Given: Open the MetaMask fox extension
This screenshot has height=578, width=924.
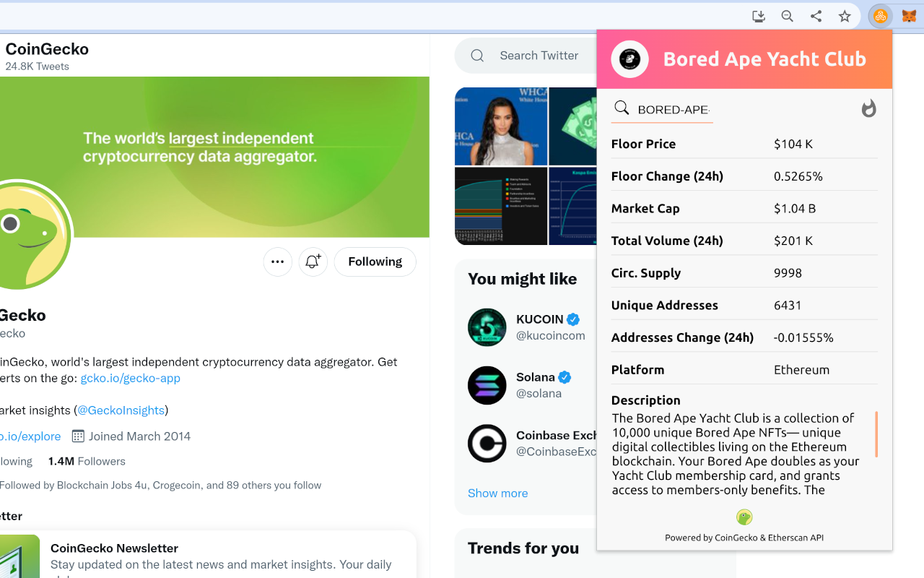Looking at the screenshot, I should click(910, 16).
